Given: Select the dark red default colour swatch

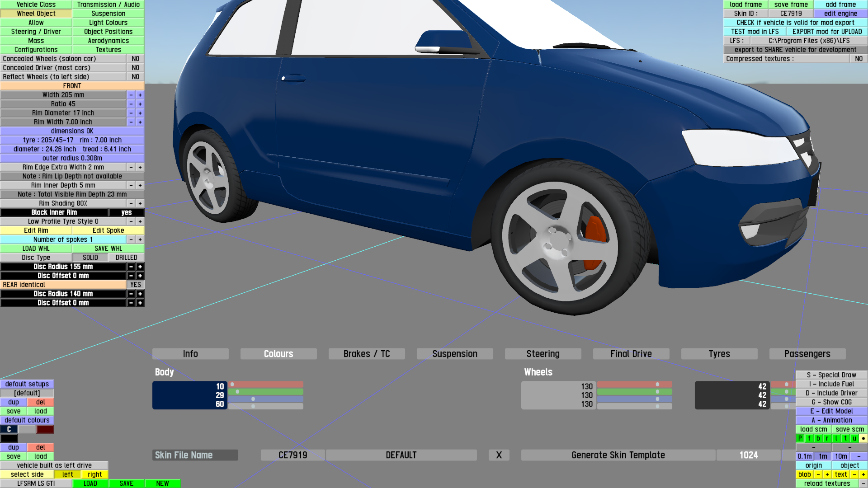Looking at the screenshot, I should coord(45,429).
